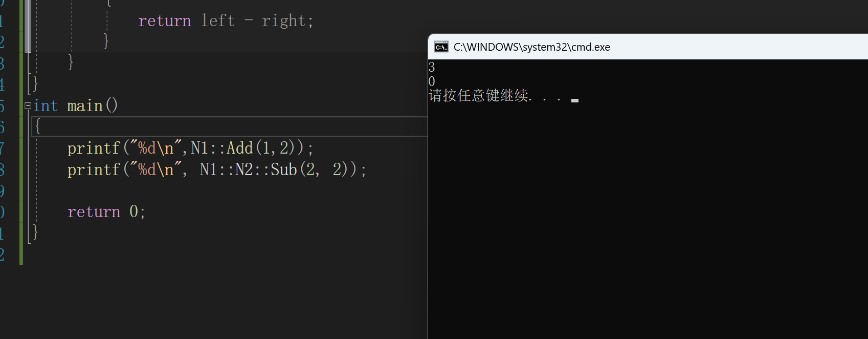Click the cmd.exe title bar text
This screenshot has height=339, width=868.
pyautogui.click(x=531, y=47)
